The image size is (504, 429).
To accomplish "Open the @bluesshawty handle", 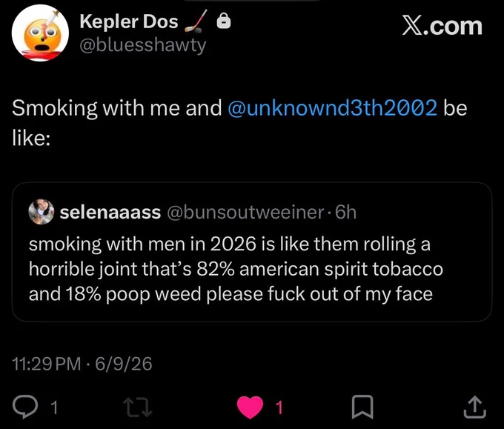I will pos(143,46).
